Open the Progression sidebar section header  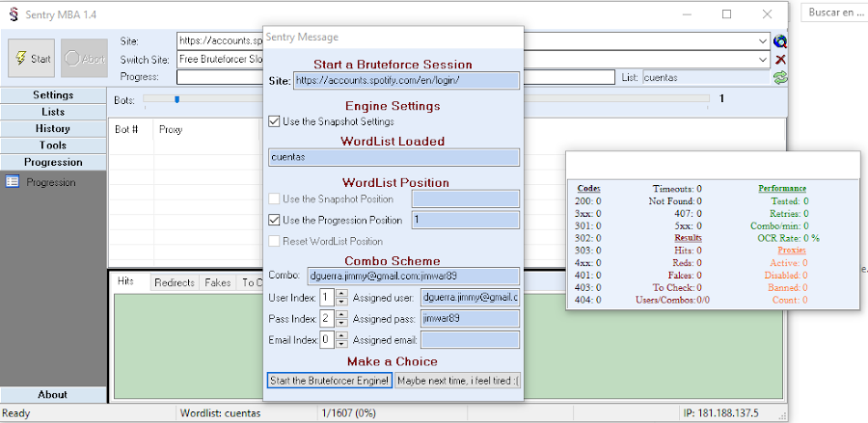(53, 162)
